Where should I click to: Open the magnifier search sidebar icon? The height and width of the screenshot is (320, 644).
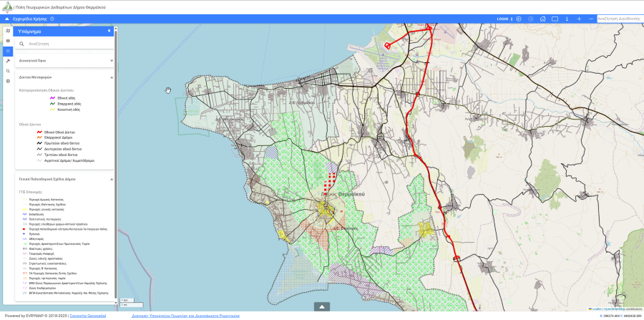pos(8,72)
